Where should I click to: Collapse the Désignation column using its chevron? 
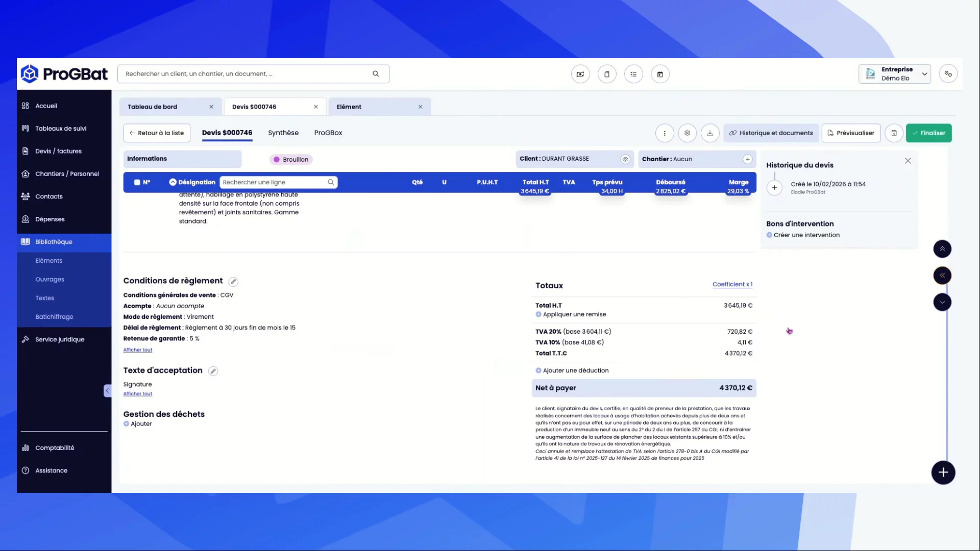pos(173,182)
